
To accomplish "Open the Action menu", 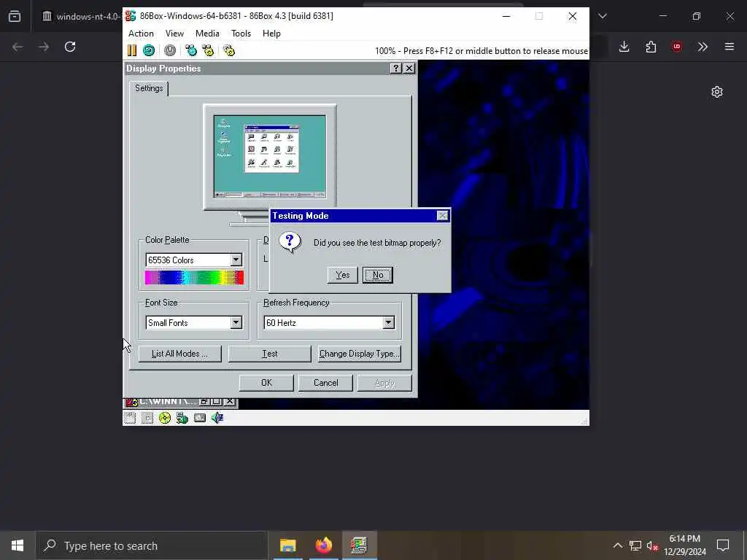I will pyautogui.click(x=141, y=34).
